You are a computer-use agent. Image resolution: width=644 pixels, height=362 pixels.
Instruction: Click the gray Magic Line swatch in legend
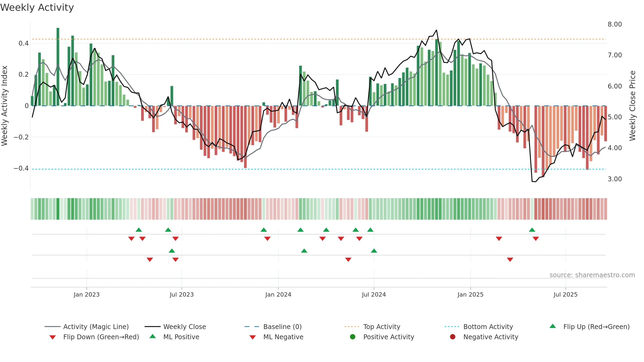tap(52, 327)
